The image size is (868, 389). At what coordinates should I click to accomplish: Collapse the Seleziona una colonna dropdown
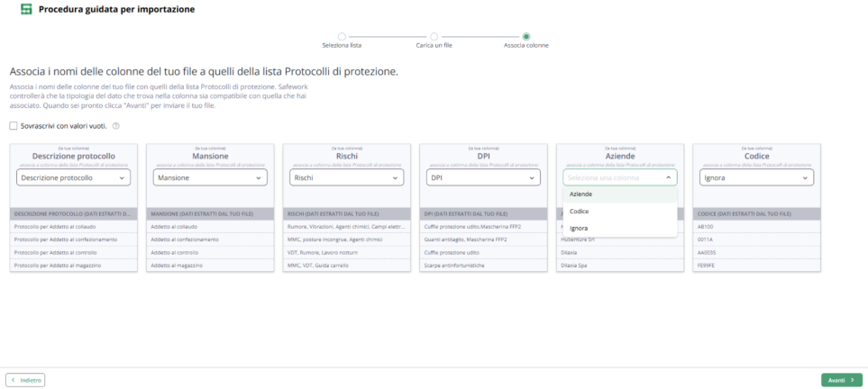[x=620, y=177]
